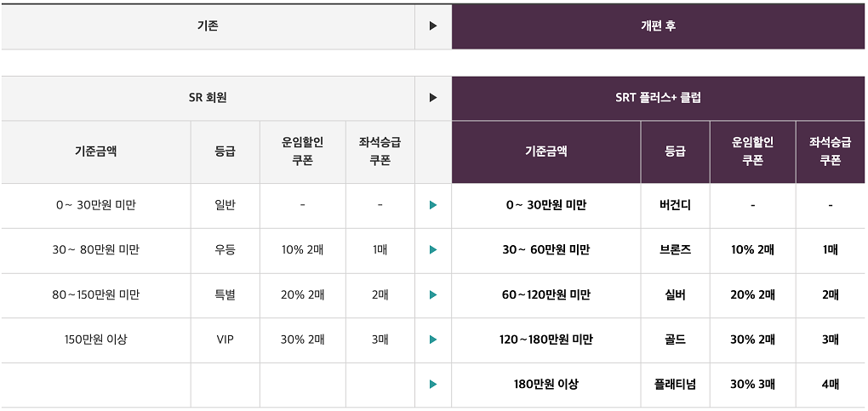The height and width of the screenshot is (411, 868).
Task: Click the 4매 seat upgrade coupon cell
Action: click(831, 385)
